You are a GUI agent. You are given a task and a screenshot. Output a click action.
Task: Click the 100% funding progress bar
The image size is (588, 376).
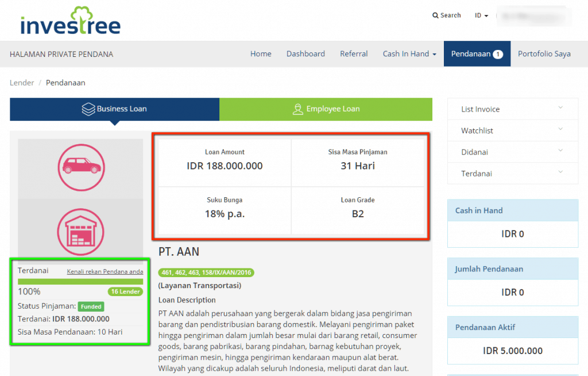[80, 281]
